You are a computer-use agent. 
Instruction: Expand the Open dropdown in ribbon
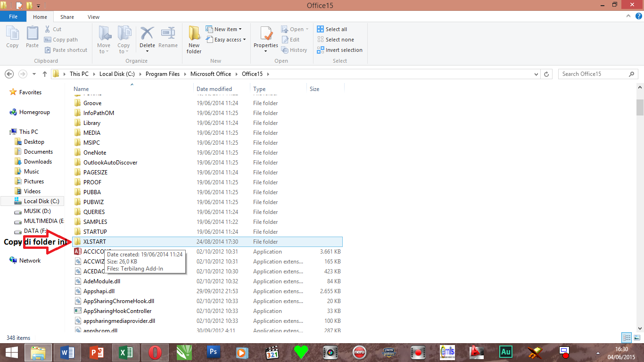[295, 29]
